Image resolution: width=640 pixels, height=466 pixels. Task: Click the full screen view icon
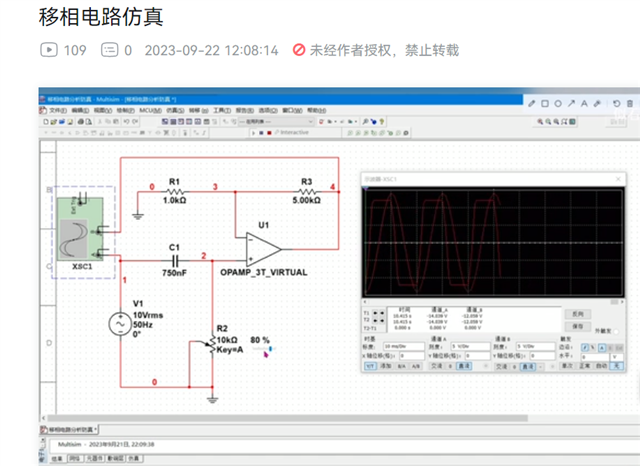[572, 122]
